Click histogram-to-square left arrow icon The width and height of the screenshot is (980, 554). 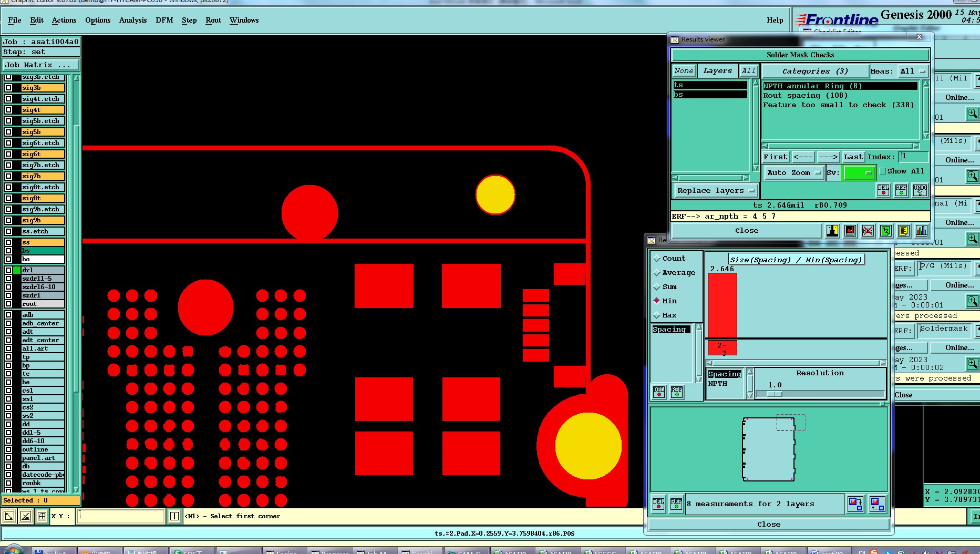pyautogui.click(x=877, y=504)
